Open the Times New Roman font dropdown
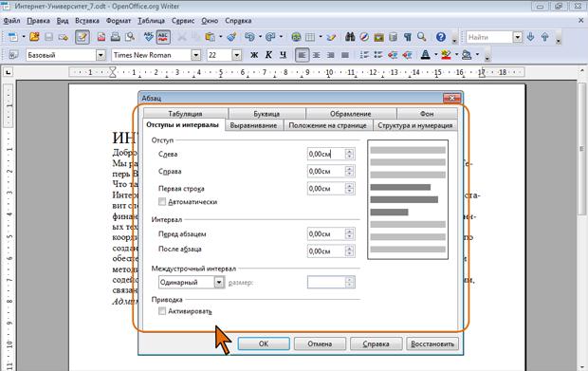Screen dimensions: 588x371 click(195, 55)
